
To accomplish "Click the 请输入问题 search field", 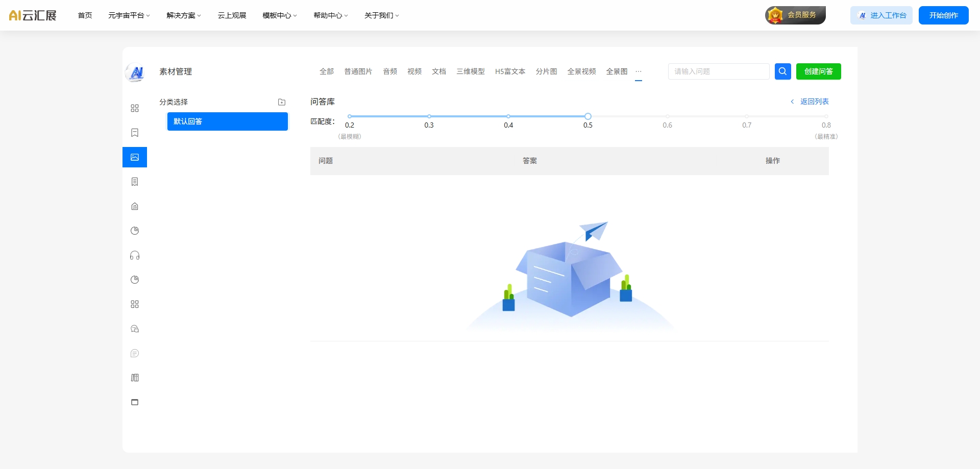I will [x=718, y=71].
